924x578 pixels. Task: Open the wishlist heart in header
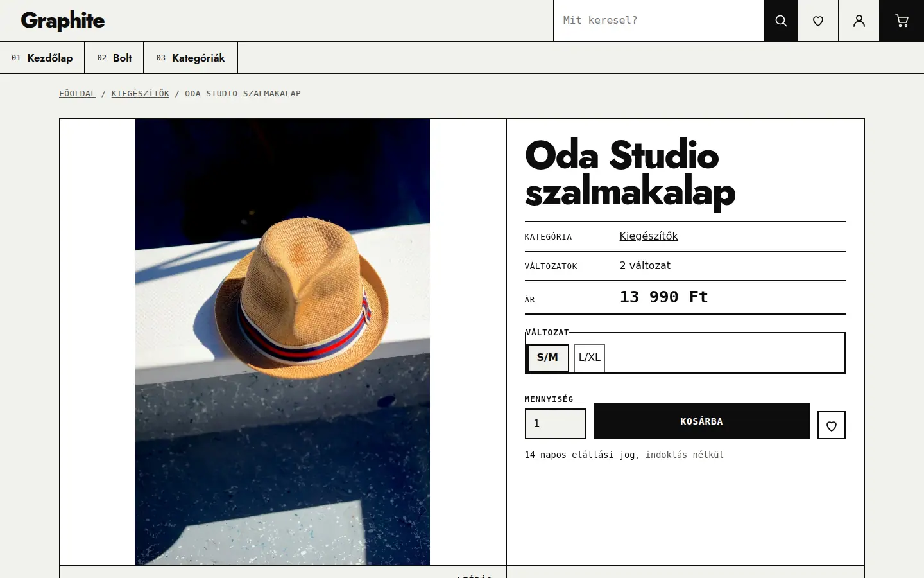(818, 21)
